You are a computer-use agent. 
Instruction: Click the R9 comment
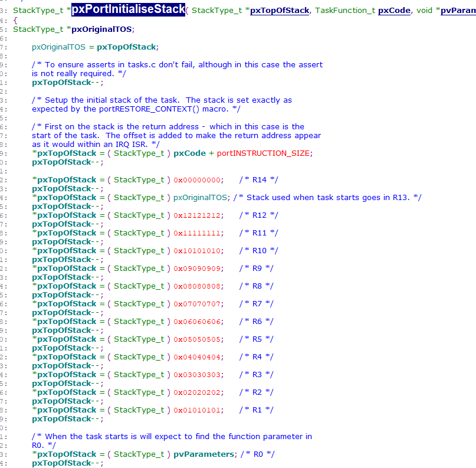[256, 269]
